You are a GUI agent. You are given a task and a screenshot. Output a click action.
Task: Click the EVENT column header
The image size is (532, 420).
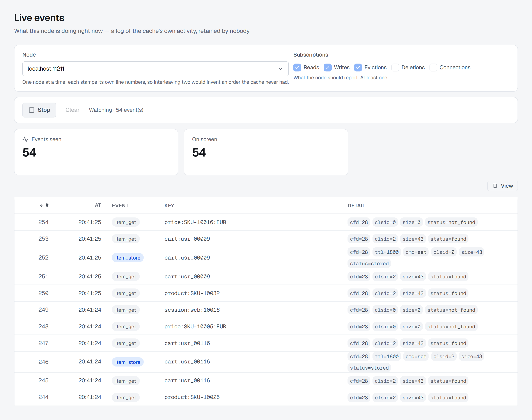(120, 206)
